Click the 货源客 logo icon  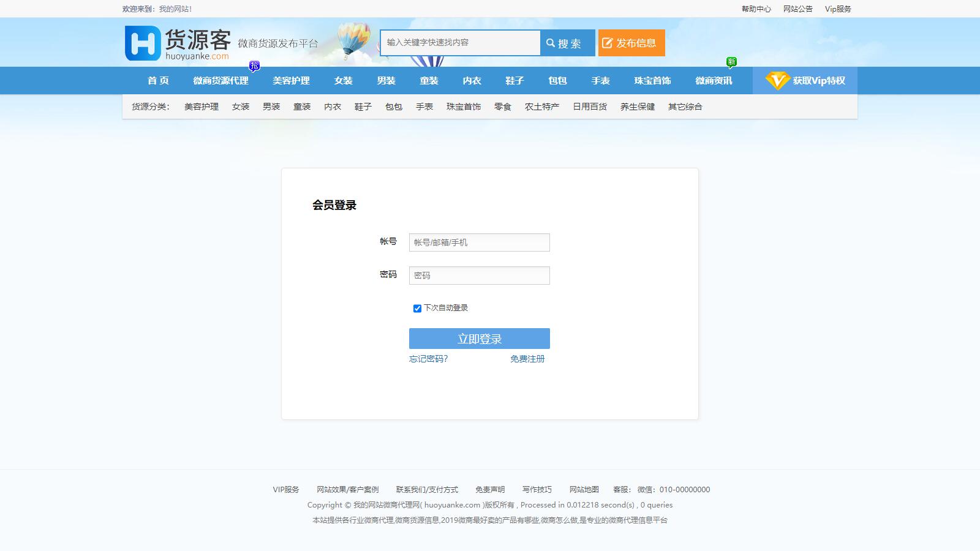click(x=143, y=43)
